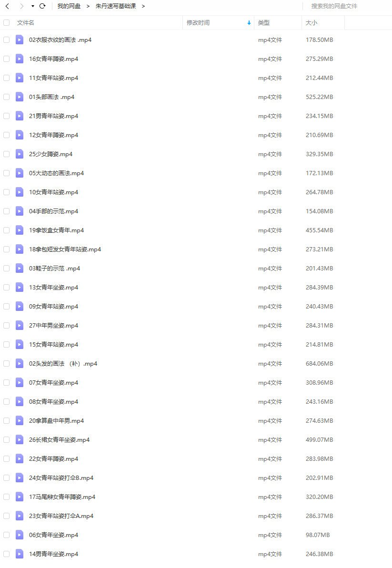Toggle the select-all checkbox in header
392x568 pixels.
[7, 22]
